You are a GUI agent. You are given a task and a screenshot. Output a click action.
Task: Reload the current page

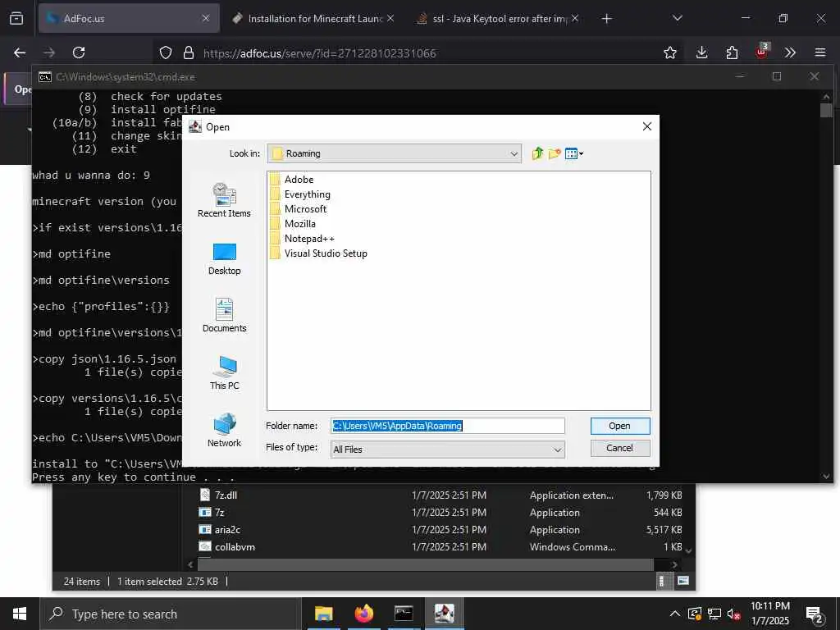click(79, 52)
